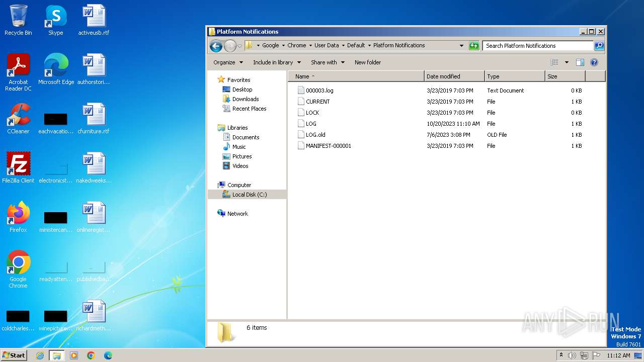Viewport: 644px width, 362px height.
Task: Open Documents library
Action: tap(246, 137)
